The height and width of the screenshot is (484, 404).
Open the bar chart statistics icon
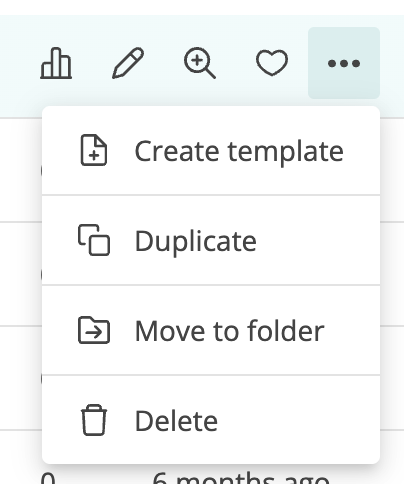point(56,63)
